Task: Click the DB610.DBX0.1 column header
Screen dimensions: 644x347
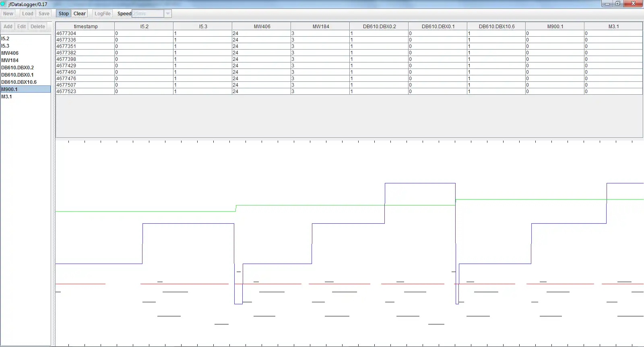Action: point(438,26)
